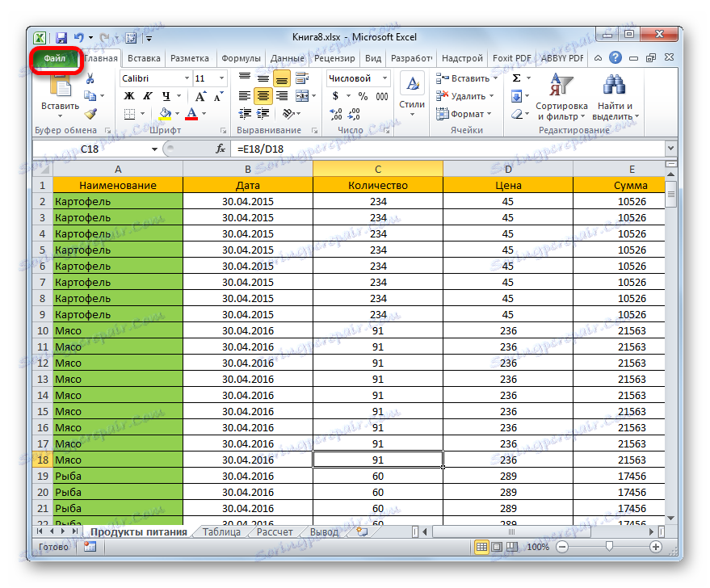Activate the Format Painter brush
Viewport: 710px width, 588px height.
(90, 114)
